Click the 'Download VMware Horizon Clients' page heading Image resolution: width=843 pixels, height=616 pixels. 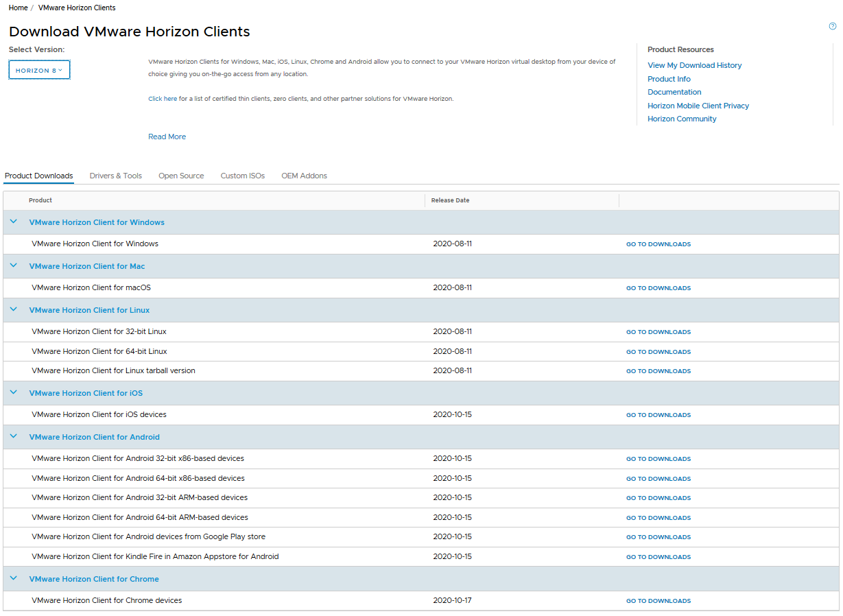click(130, 32)
